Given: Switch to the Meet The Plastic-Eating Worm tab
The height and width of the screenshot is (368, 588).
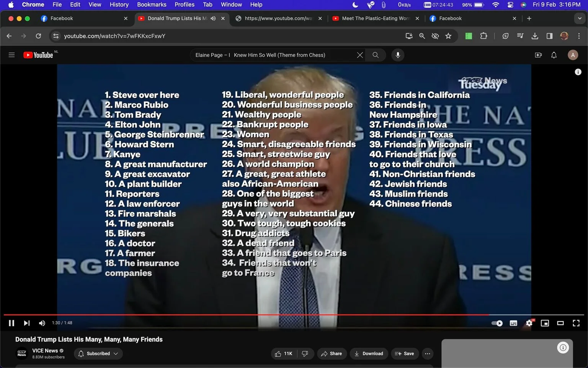Looking at the screenshot, I should coord(375,18).
